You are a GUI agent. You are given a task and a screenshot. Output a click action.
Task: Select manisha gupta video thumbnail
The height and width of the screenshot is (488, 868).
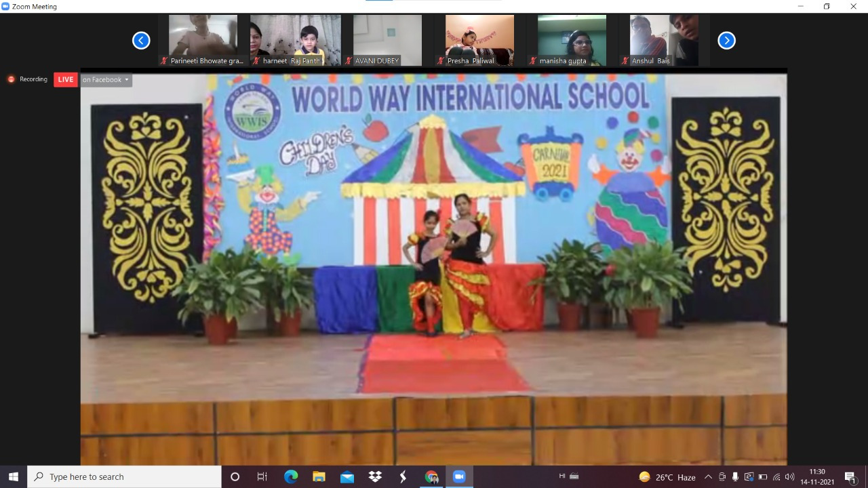[572, 40]
